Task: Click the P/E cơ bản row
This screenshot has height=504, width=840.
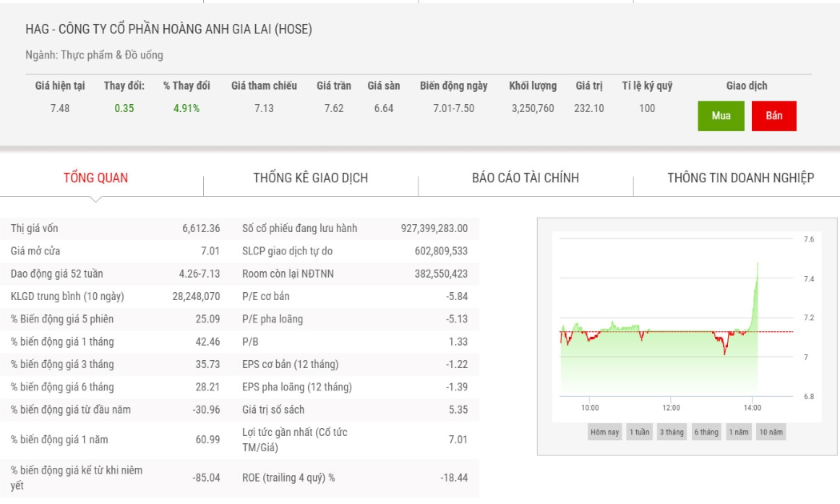Action: click(355, 296)
